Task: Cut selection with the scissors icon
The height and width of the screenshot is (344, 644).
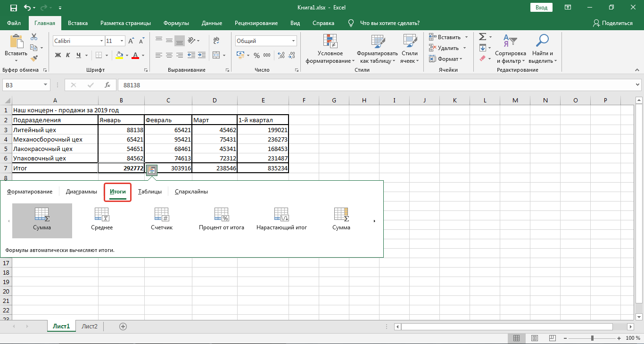Action: [x=34, y=37]
